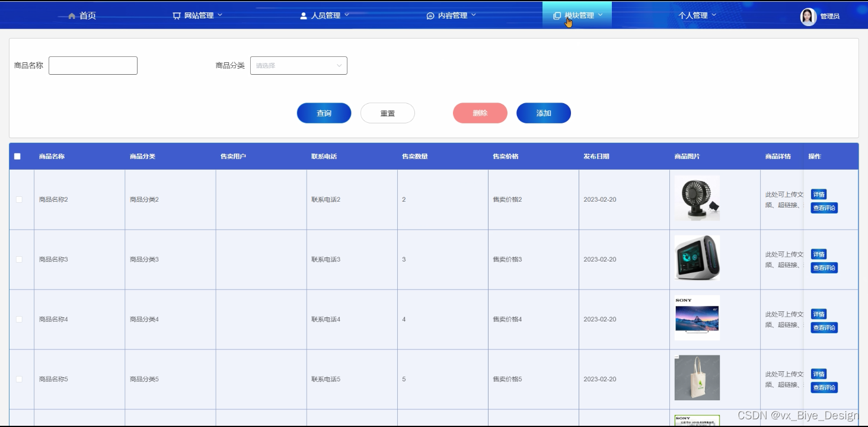Open 详情 for 商品名称5 row
This screenshot has width=868, height=427.
(x=819, y=374)
